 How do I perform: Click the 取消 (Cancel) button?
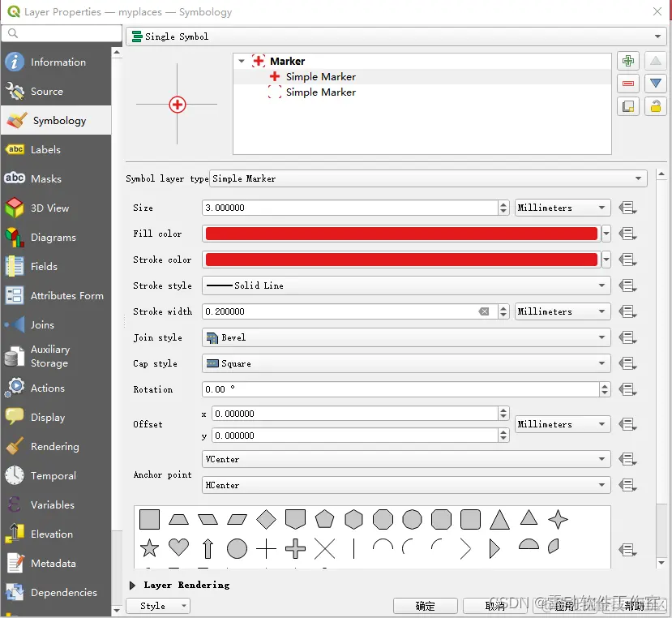(495, 606)
